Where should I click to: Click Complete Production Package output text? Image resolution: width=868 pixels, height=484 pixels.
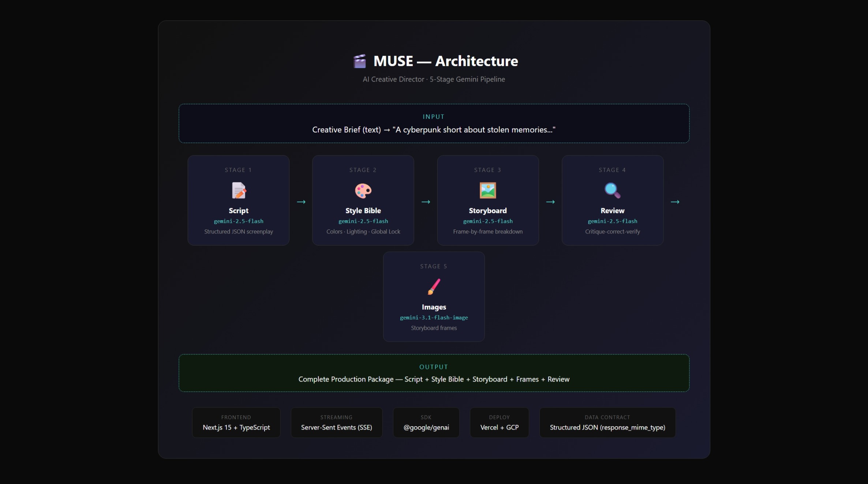pyautogui.click(x=434, y=379)
